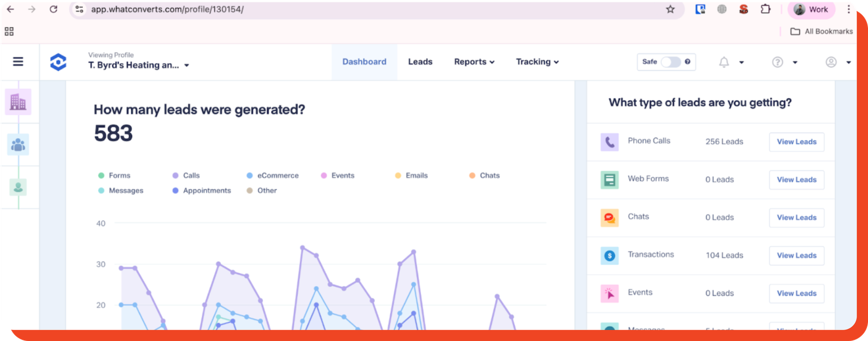
Task: Toggle Calls series in chart legend
Action: tap(186, 176)
